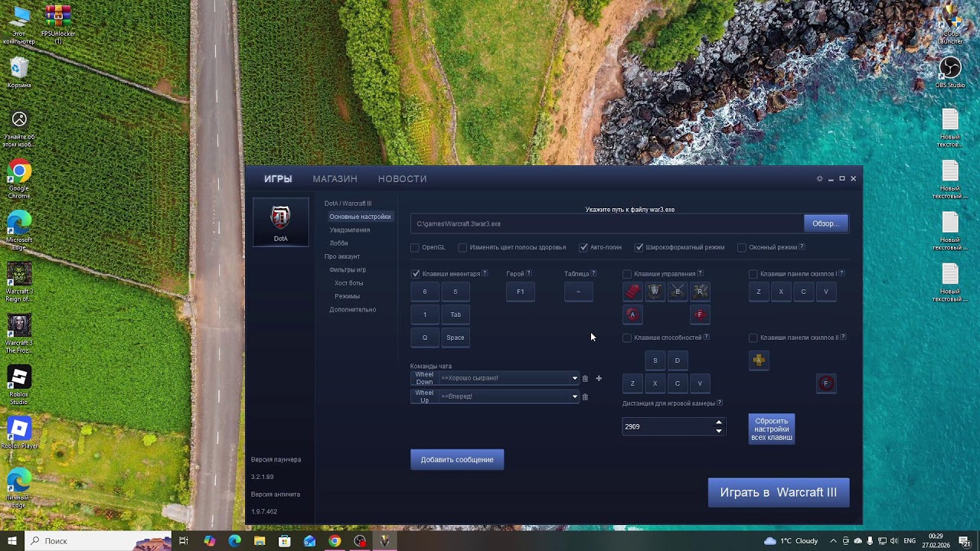Enable Клавиши способностей checkbox
Screen dimensions: 980x551
click(x=627, y=337)
